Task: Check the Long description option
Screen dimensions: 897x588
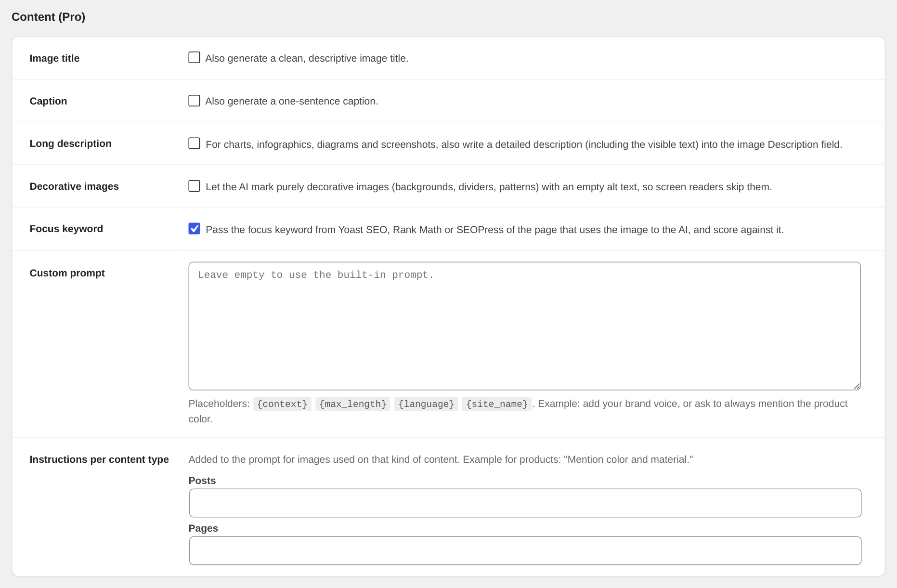Action: pyautogui.click(x=194, y=144)
